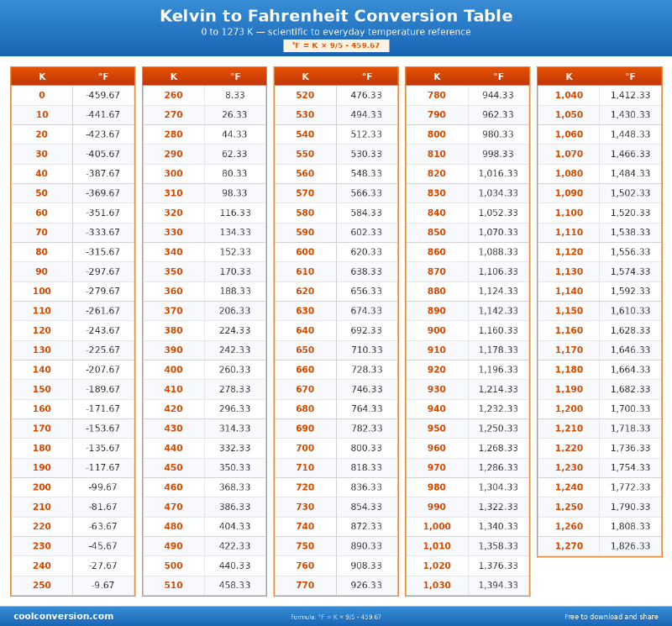Screen dimensions: 672x626
Task: Click Fahrenheit value 476.33
Action: (x=367, y=95)
